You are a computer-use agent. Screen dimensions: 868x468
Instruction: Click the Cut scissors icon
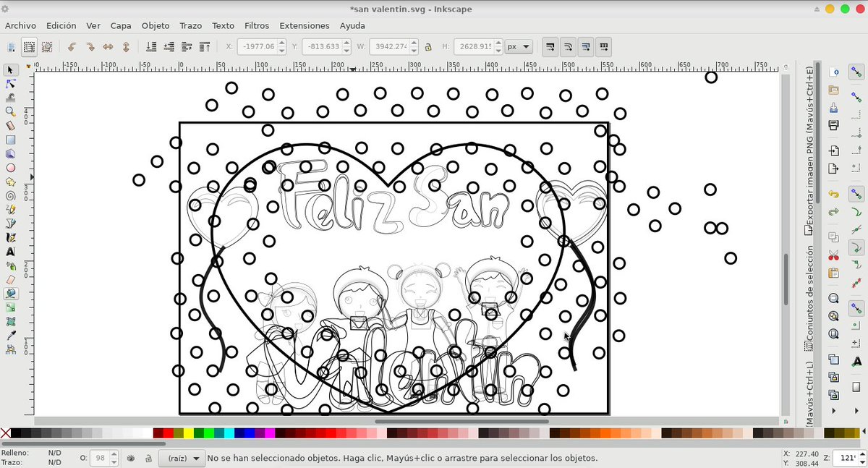(x=834, y=255)
